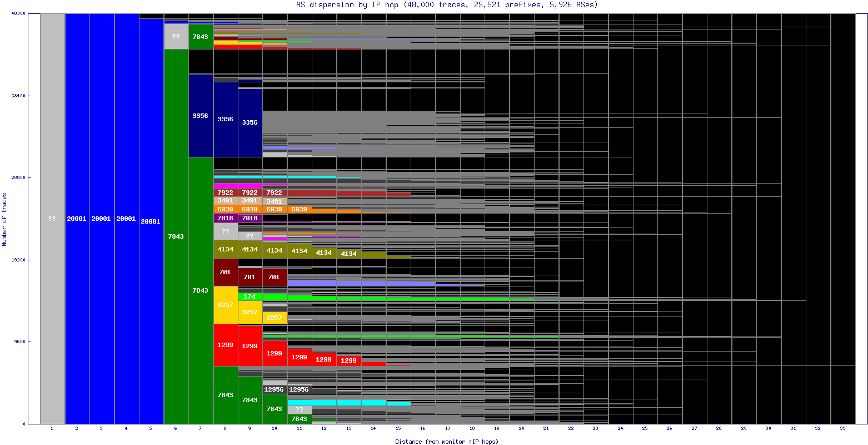Viewport: 868px width, 445px height.
Task: Click the olive 4134 block at hop 10
Action: click(x=275, y=250)
